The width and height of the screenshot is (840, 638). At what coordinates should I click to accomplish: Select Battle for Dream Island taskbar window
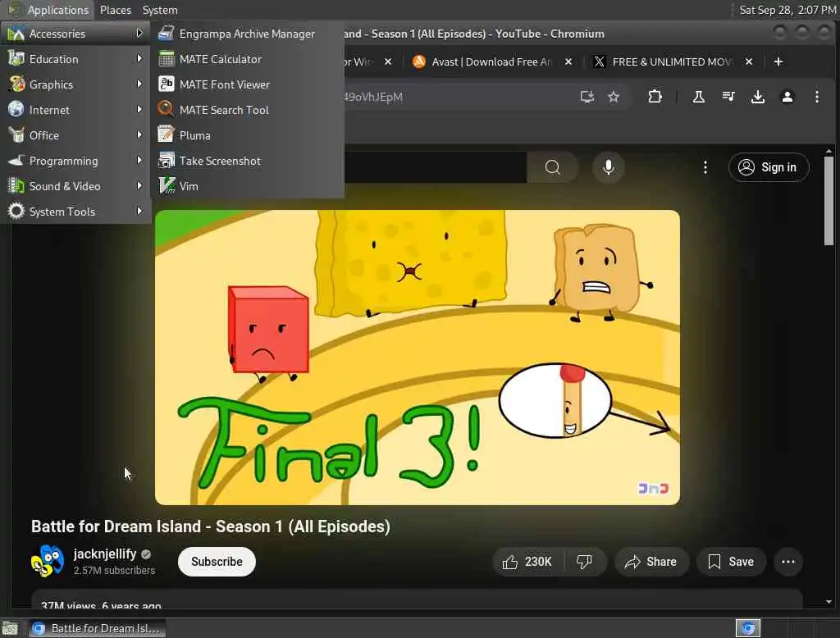tap(97, 628)
